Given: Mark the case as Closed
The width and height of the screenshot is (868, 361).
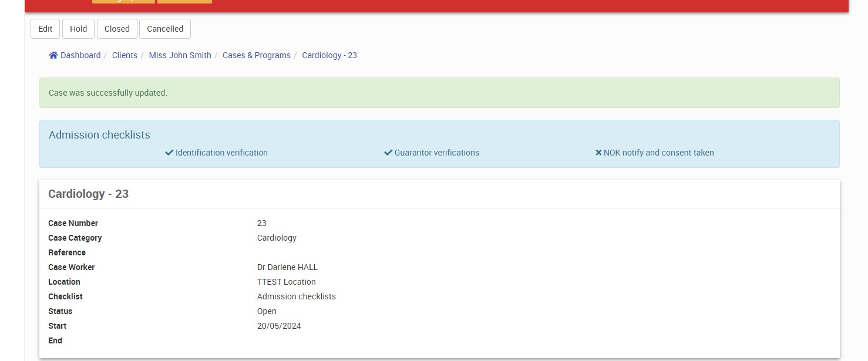Looking at the screenshot, I should (117, 29).
